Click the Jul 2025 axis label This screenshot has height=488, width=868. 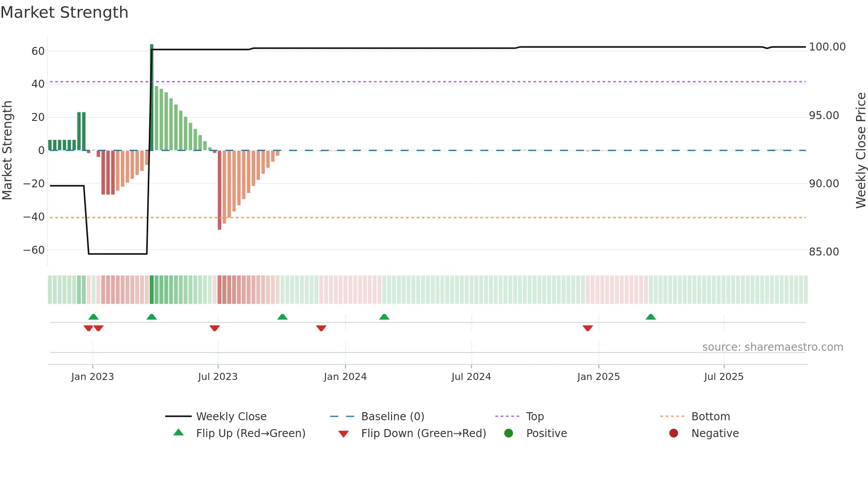point(724,377)
